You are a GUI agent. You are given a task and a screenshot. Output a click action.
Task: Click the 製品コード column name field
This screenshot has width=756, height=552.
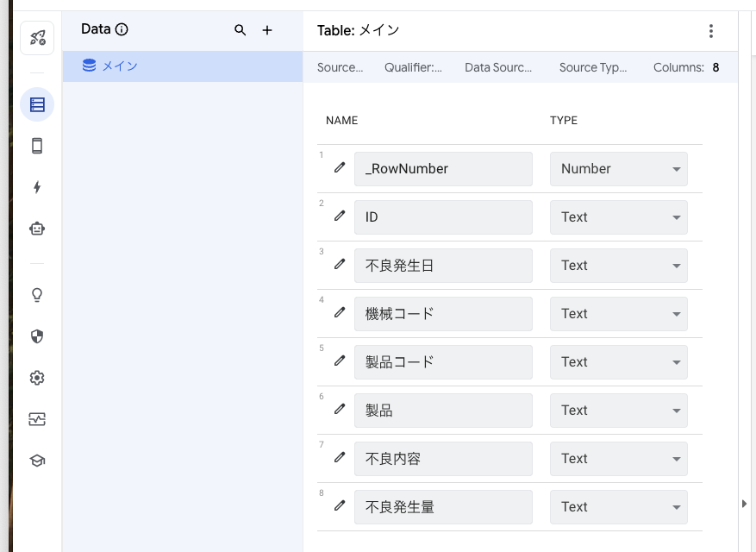[x=443, y=362]
